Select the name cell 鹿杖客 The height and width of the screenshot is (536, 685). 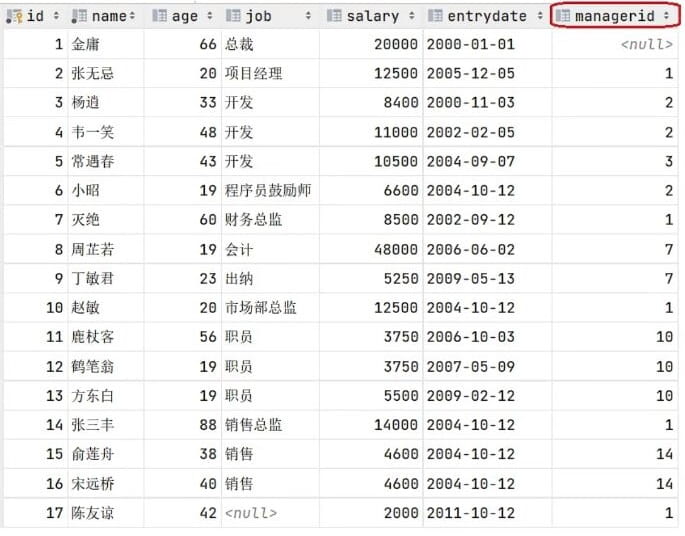pos(93,337)
